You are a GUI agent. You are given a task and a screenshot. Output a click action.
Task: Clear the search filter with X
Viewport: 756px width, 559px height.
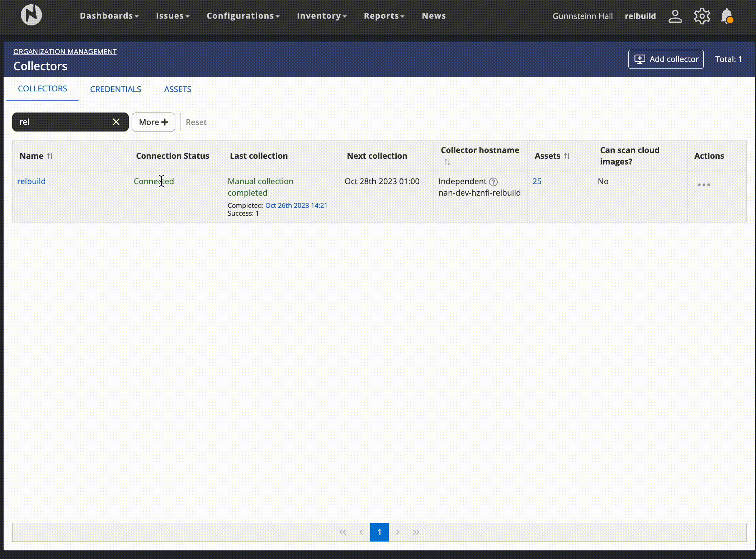click(116, 122)
